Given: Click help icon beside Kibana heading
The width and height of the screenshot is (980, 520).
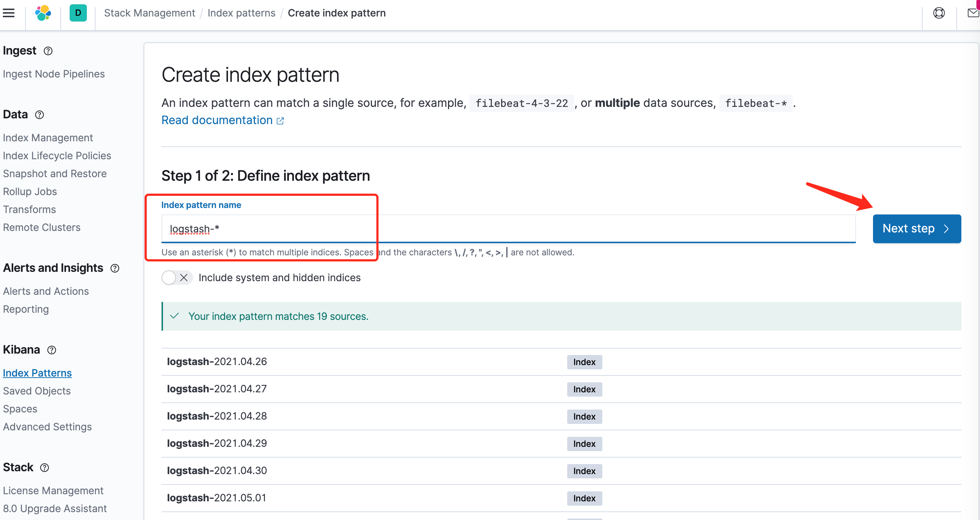Looking at the screenshot, I should [x=52, y=350].
